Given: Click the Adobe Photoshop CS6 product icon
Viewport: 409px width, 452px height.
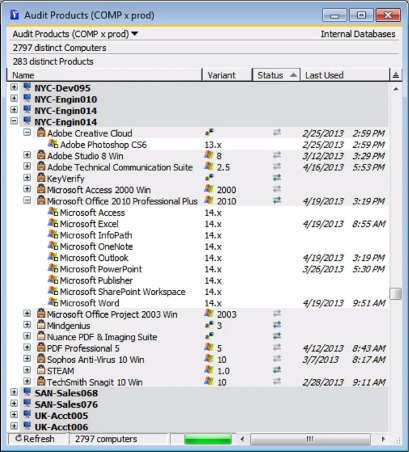Looking at the screenshot, I should pos(53,144).
